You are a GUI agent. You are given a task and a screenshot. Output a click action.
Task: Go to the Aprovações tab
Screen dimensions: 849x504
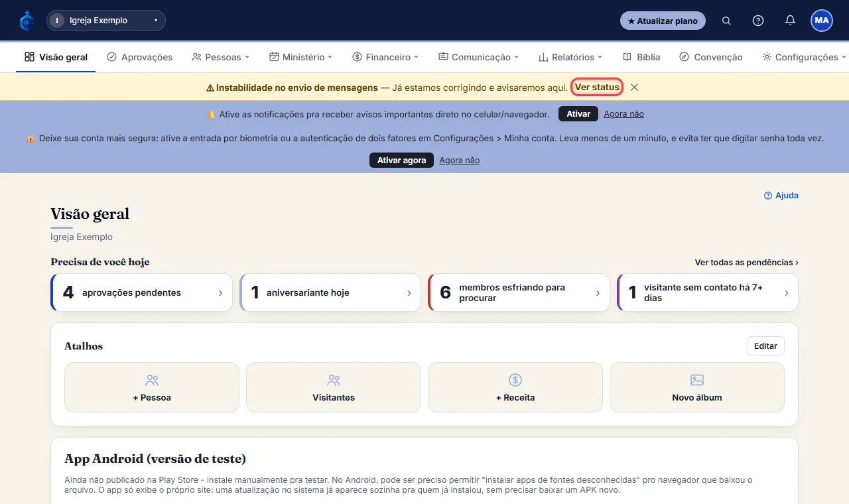point(140,57)
